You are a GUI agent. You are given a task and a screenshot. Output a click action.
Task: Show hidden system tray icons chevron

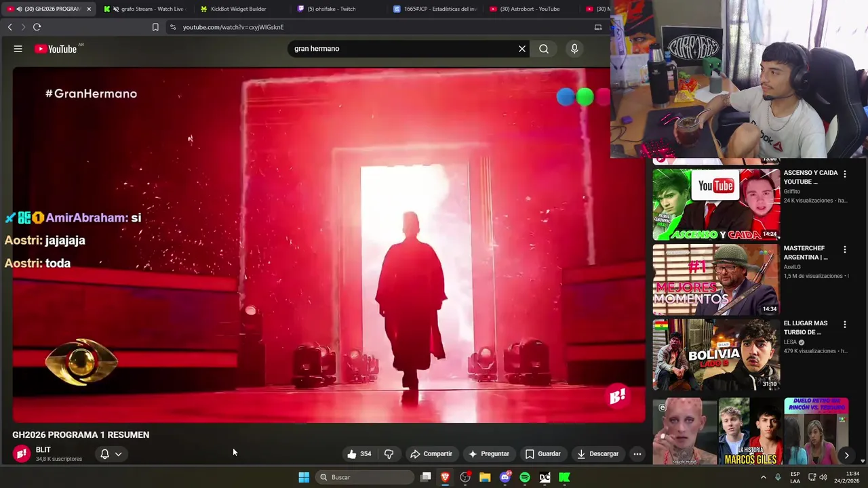[763, 477]
